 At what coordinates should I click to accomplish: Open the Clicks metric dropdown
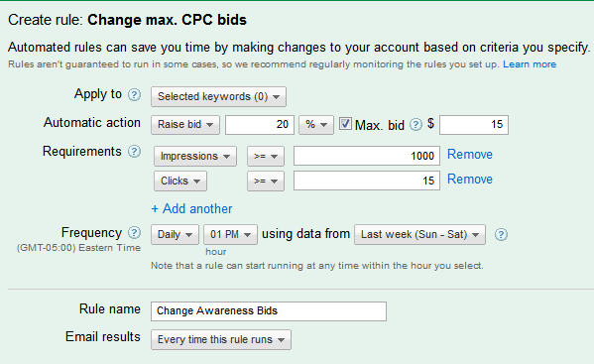[x=180, y=181]
